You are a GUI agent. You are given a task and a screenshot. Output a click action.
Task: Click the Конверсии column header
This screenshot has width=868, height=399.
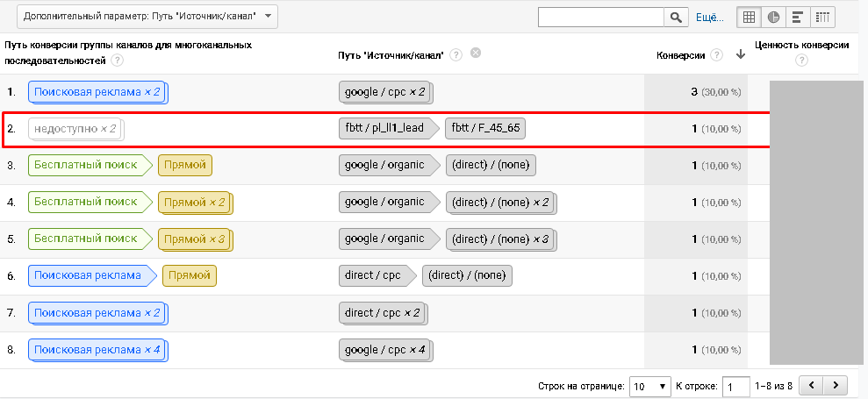point(680,55)
